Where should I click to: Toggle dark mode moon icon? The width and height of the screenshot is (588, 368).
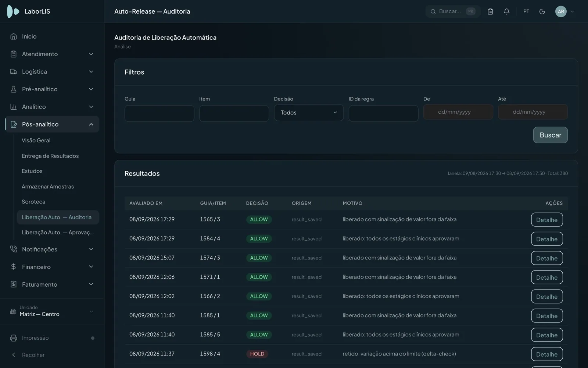click(x=542, y=11)
